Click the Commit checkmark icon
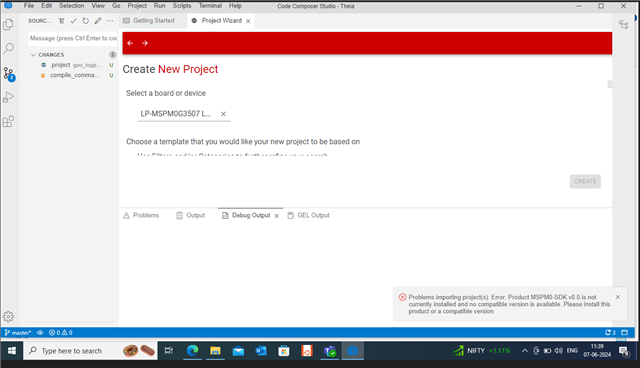This screenshot has width=640, height=368. coord(73,21)
